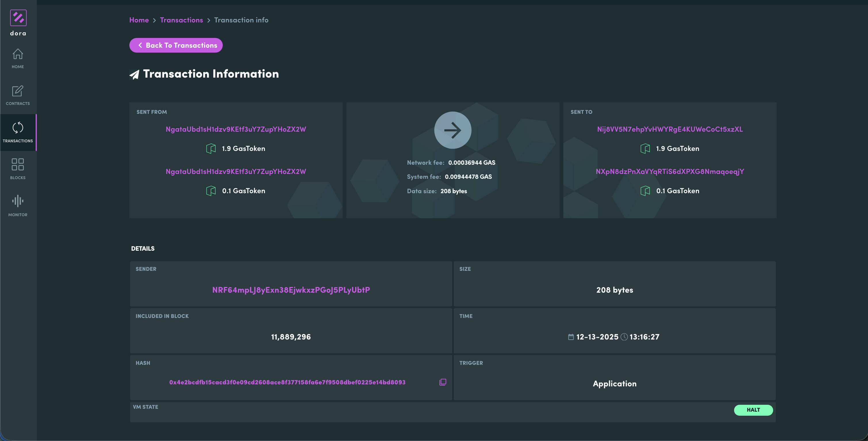Click the green HALT state badge

(753, 410)
